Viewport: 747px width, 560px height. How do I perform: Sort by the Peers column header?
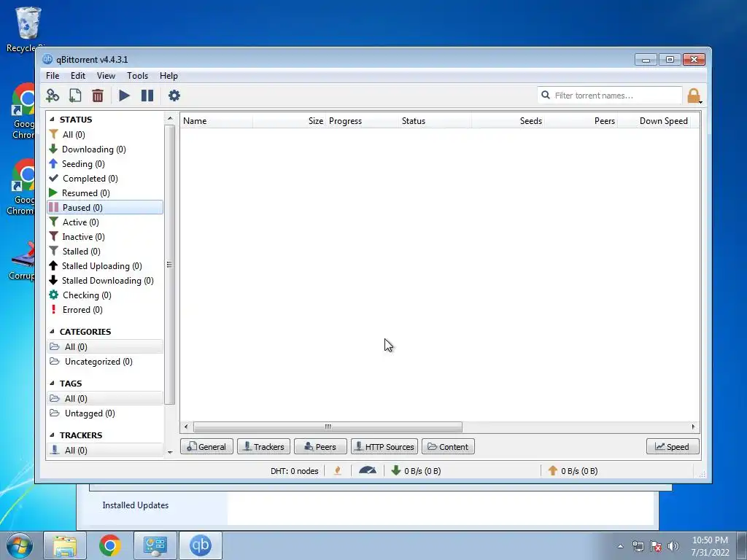[x=581, y=121]
